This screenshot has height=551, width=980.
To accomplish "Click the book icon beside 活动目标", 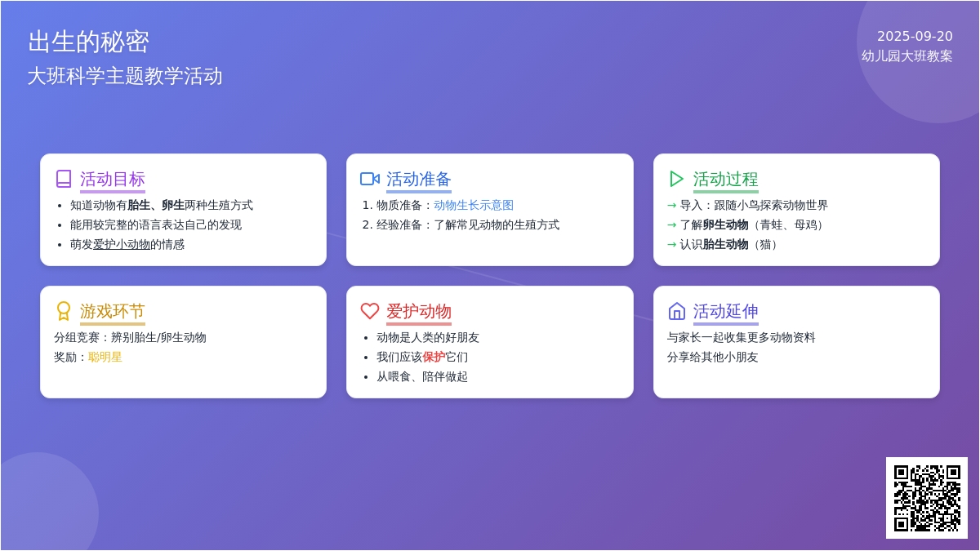I will coord(64,179).
